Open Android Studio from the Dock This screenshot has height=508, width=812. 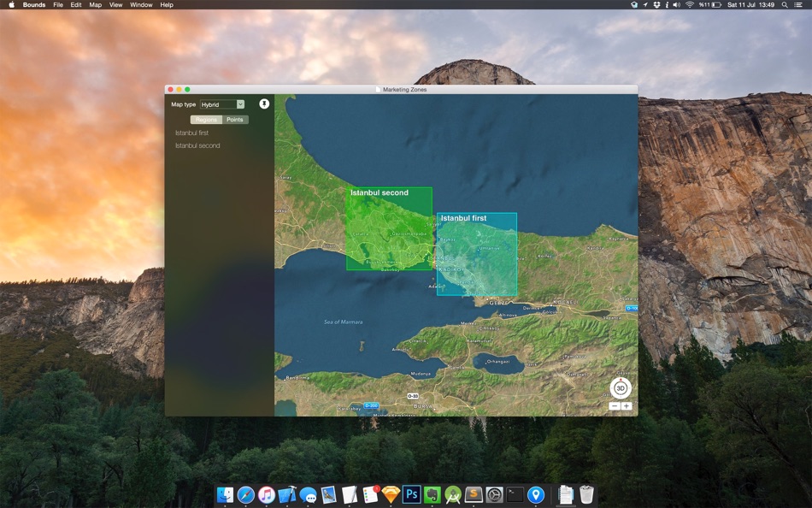453,494
